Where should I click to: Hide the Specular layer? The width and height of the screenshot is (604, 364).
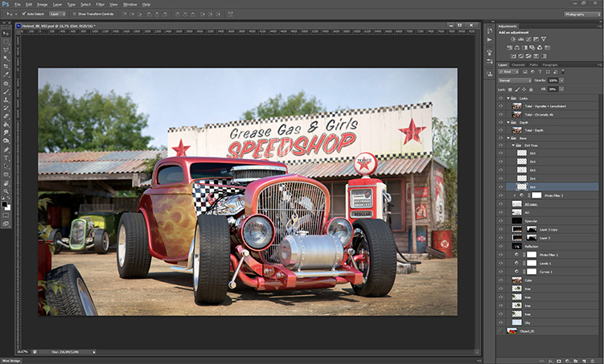point(501,221)
